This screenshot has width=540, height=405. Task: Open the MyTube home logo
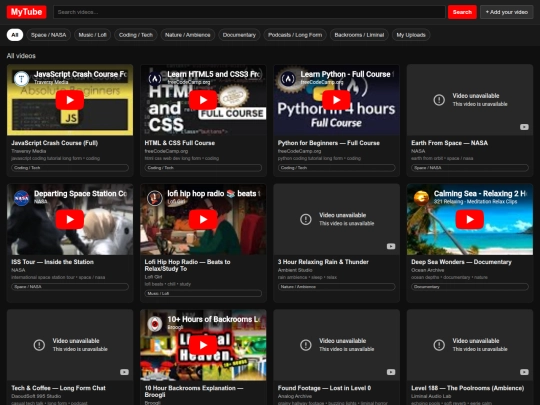[27, 12]
